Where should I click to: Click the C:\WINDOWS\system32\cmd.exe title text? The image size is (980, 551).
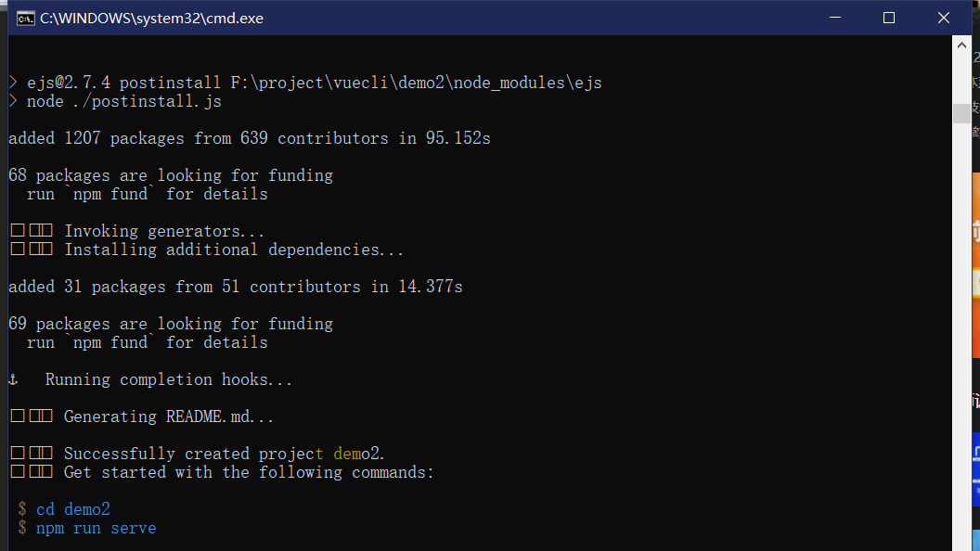click(151, 19)
